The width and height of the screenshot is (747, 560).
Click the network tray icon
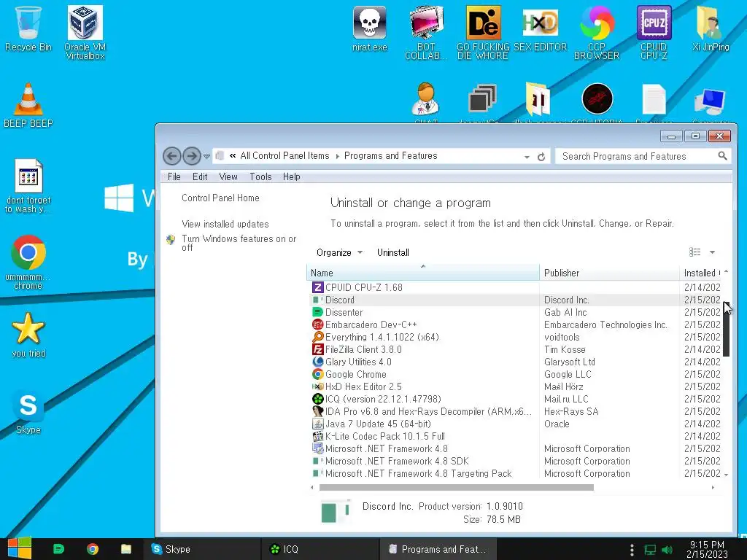650,550
